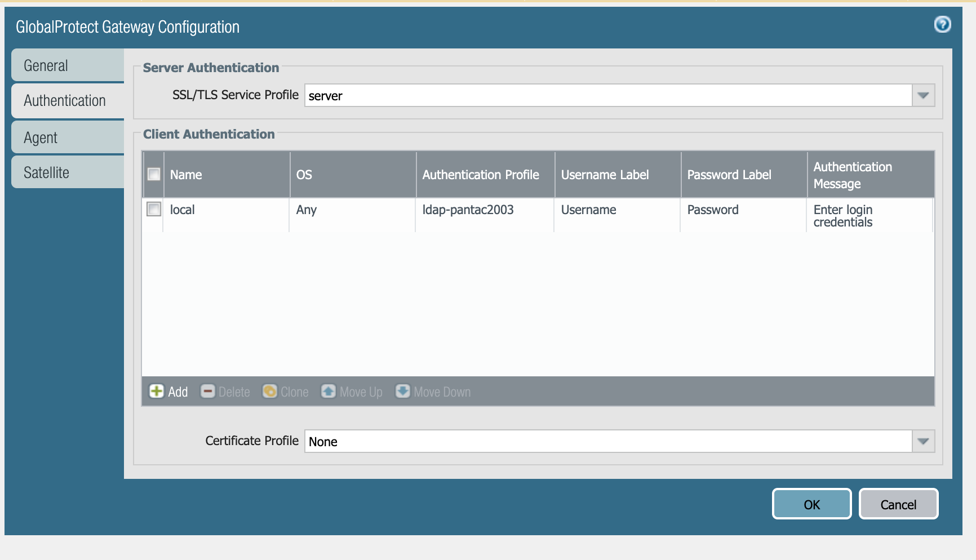Open the help icon in dialog header

tap(942, 24)
